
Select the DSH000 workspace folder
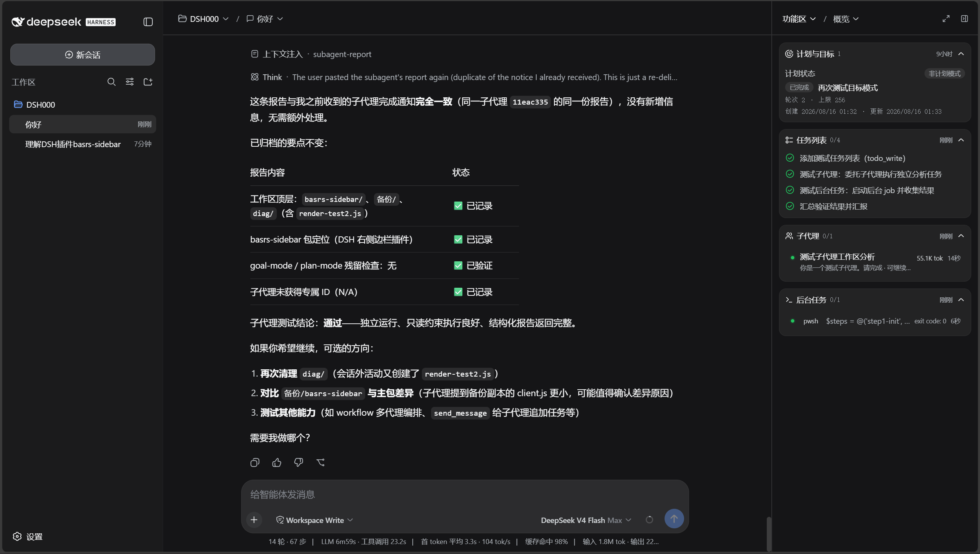click(83, 105)
